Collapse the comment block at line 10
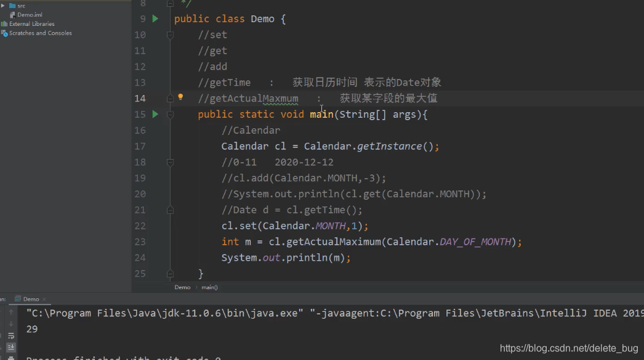Viewport: 644px width, 360px height. click(x=170, y=35)
